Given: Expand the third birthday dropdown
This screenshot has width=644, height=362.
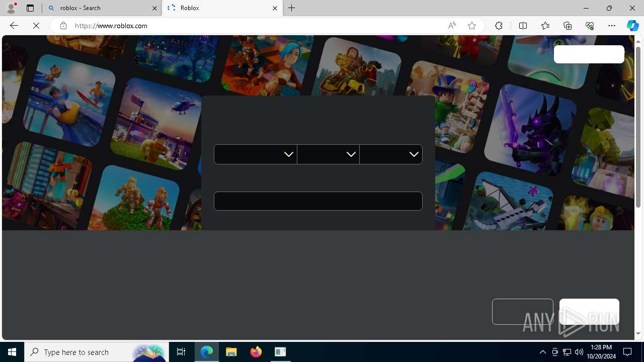Looking at the screenshot, I should (x=391, y=154).
